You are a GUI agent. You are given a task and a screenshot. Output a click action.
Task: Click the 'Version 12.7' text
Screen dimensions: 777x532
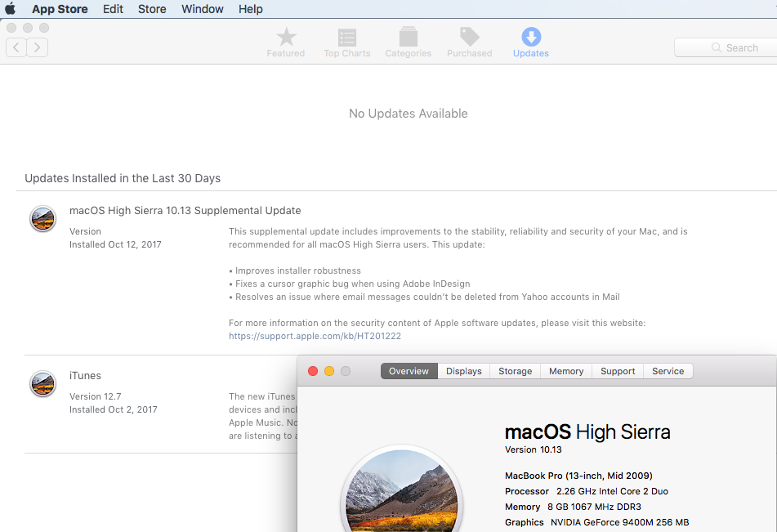(95, 396)
